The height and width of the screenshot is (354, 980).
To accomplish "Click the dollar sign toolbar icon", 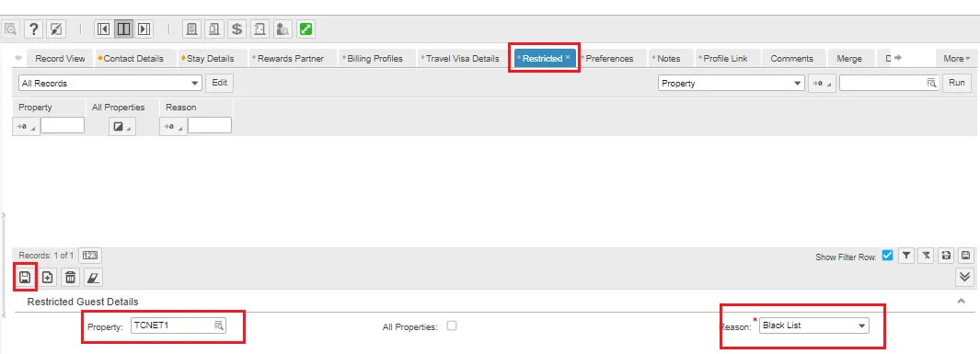I will (x=236, y=29).
